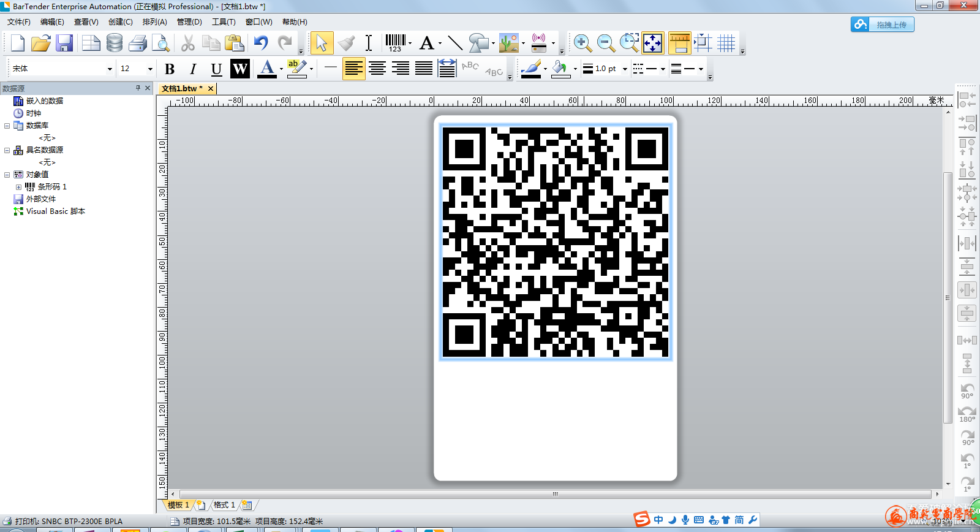Select Visual Basic 脚本 item
Viewport: 980px width, 532px height.
(56, 211)
